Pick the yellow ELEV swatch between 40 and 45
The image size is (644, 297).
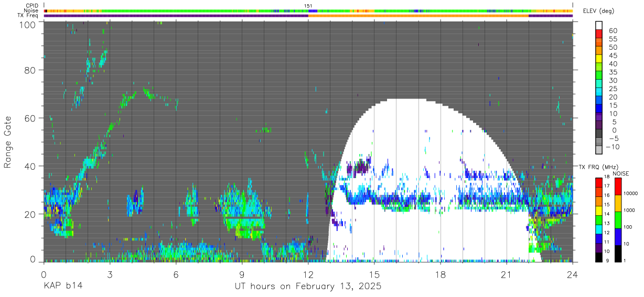(599, 59)
